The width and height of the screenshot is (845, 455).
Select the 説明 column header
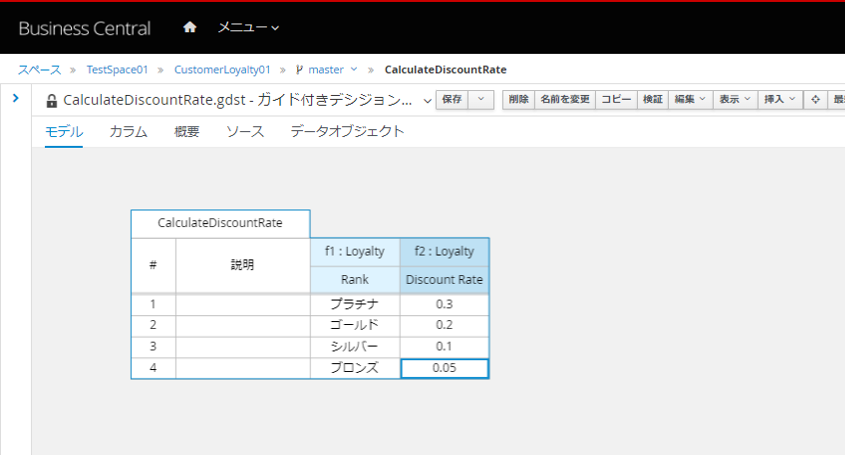(x=243, y=265)
